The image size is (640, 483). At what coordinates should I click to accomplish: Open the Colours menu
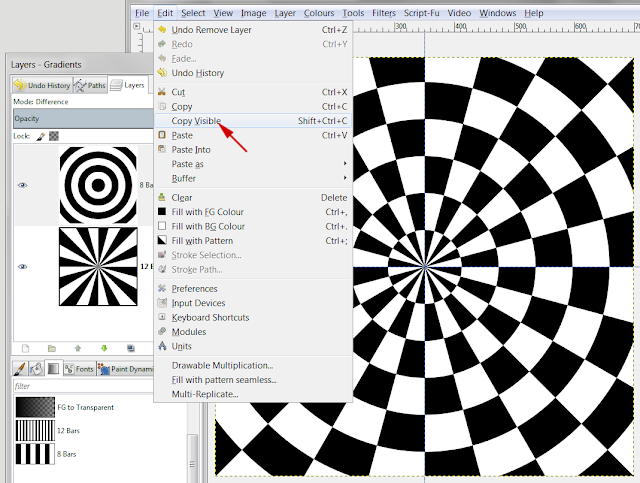click(319, 13)
